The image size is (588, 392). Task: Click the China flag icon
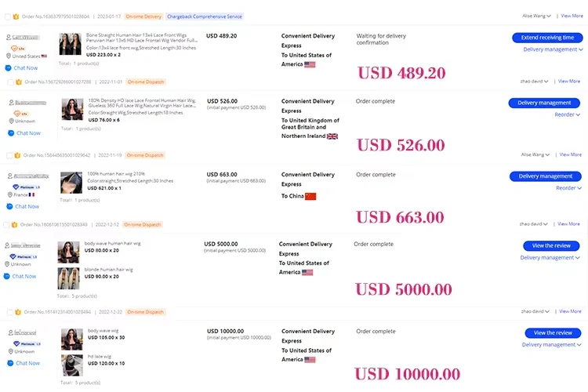pyautogui.click(x=310, y=196)
